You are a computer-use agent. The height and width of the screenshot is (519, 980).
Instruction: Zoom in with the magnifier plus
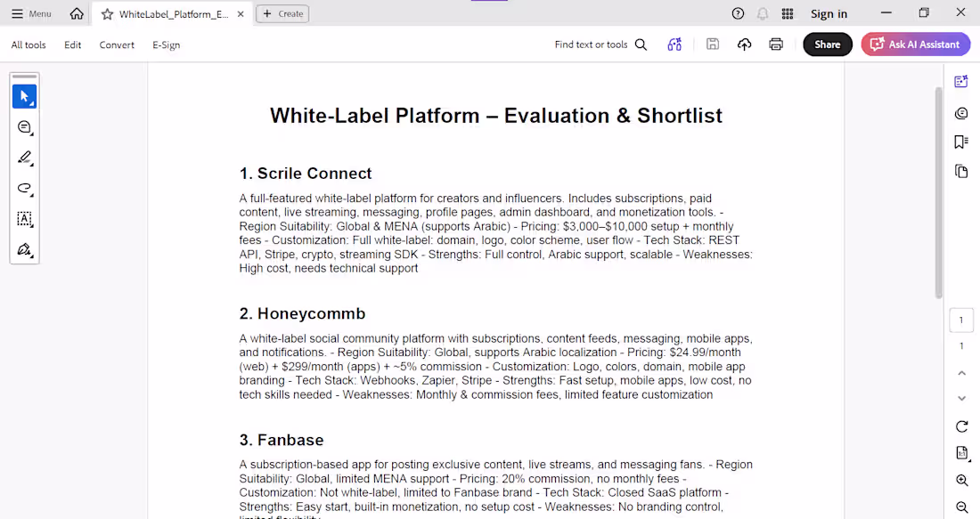[962, 481]
